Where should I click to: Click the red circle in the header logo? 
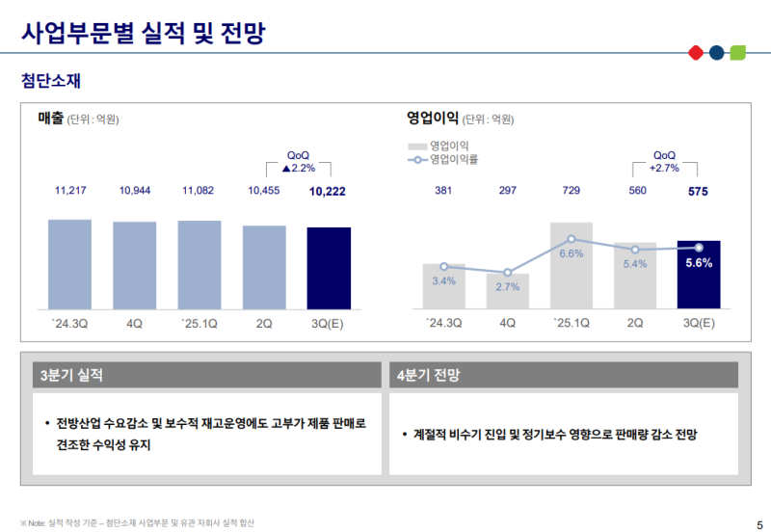[x=695, y=52]
